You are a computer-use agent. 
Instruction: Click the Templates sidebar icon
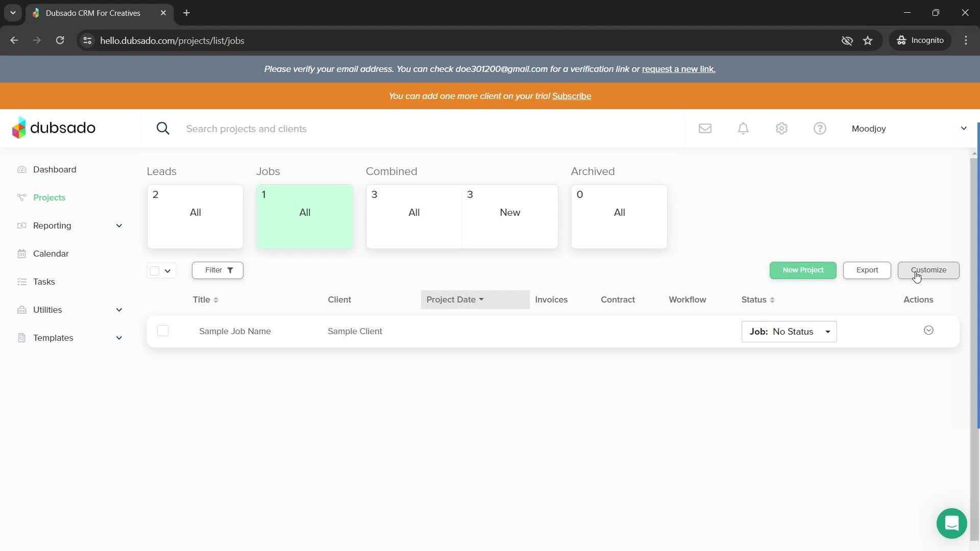(21, 338)
